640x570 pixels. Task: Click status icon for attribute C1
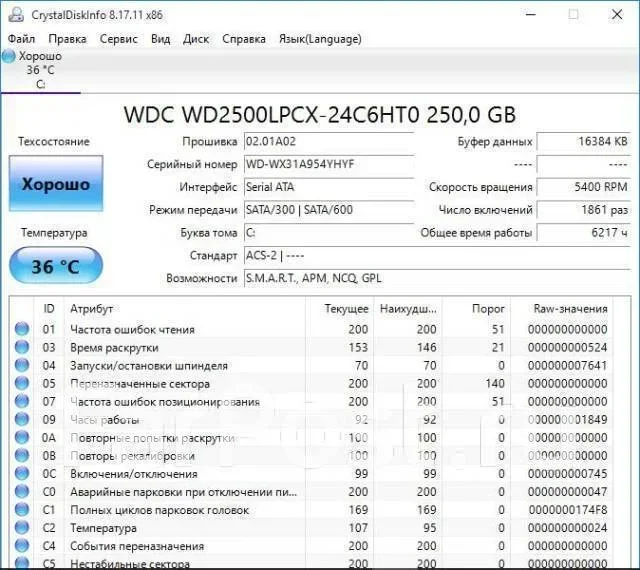22,509
